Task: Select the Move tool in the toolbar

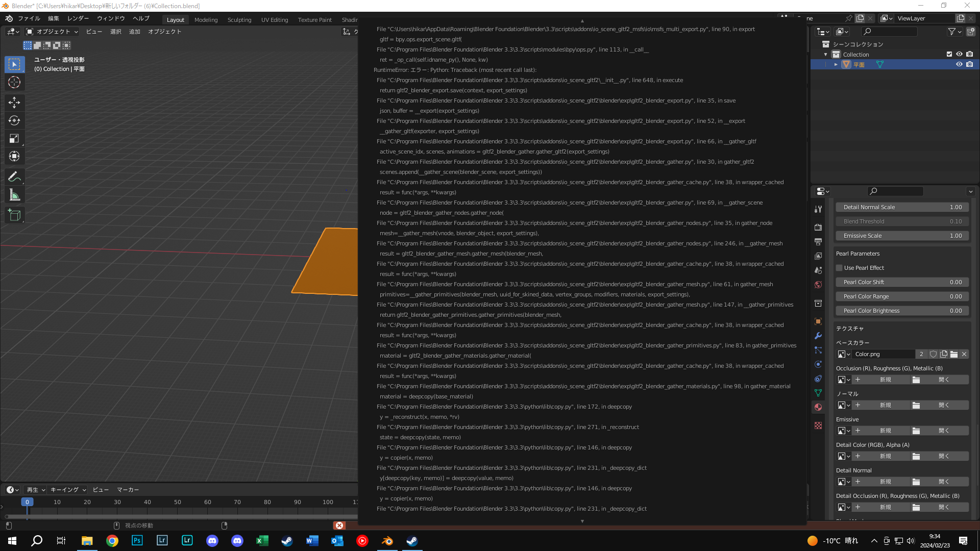Action: click(14, 103)
